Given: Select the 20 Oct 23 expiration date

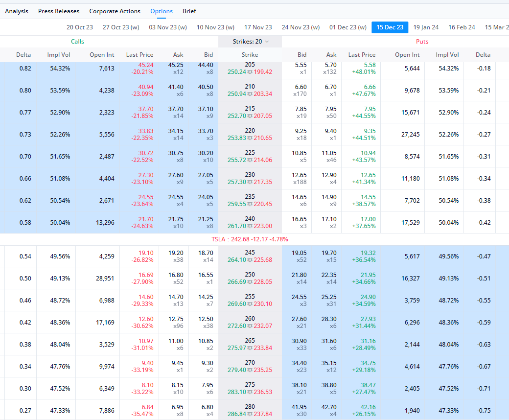Looking at the screenshot, I should click(x=80, y=27).
